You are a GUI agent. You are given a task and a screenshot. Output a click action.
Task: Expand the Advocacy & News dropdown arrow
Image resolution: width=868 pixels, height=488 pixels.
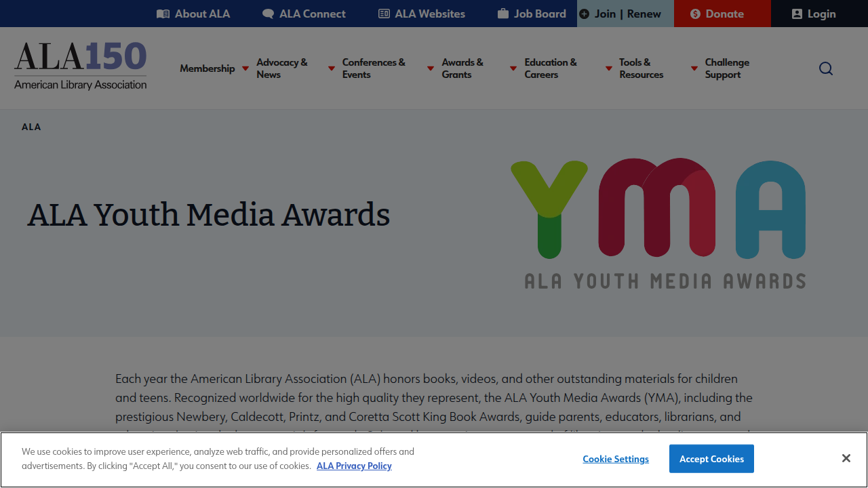[x=332, y=68]
